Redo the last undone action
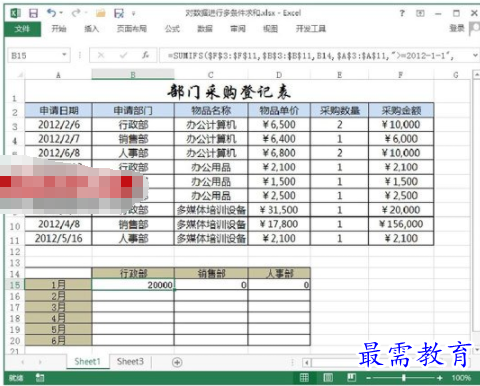 point(76,13)
